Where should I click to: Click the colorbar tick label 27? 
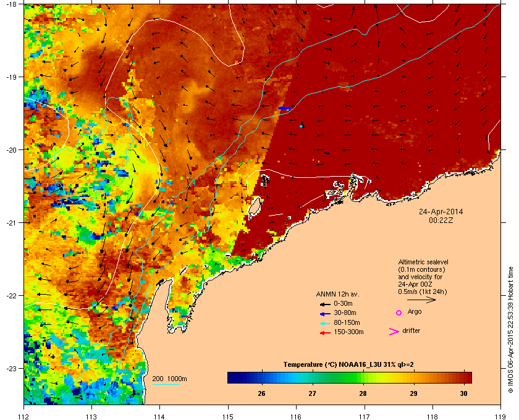(x=312, y=393)
